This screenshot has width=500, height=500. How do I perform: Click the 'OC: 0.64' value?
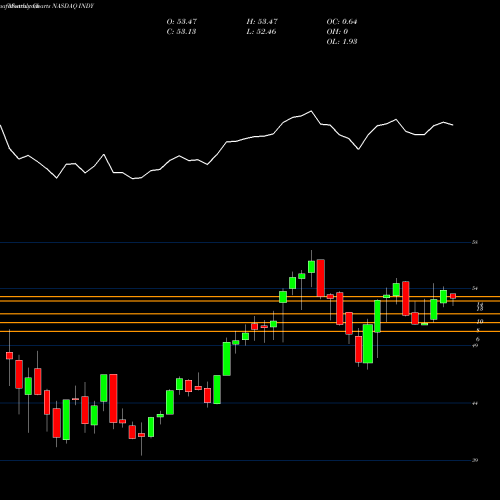(342, 22)
